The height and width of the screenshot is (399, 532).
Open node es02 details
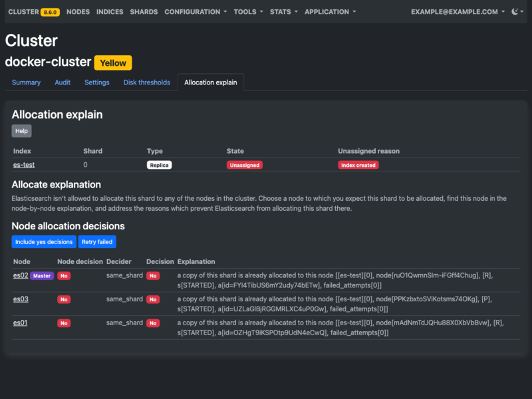click(x=20, y=275)
